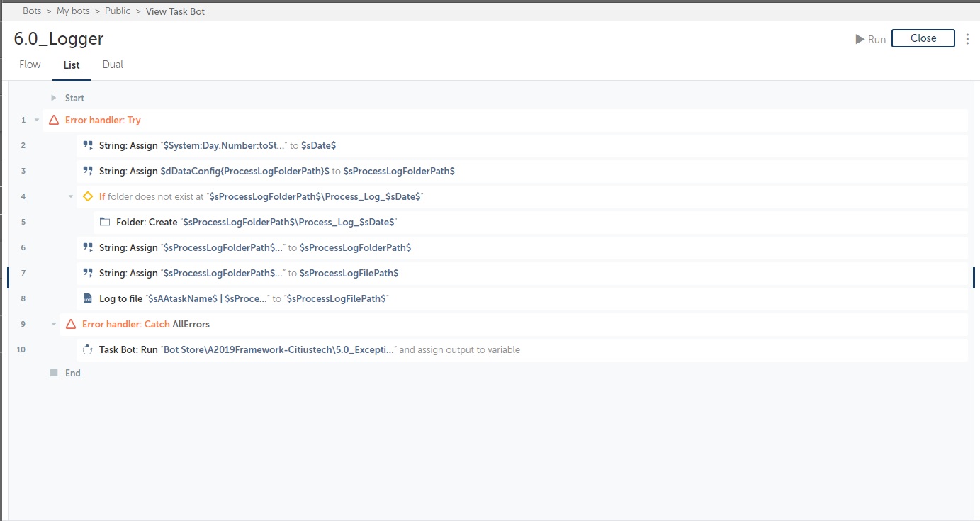Click the diamond If condition icon
This screenshot has height=521, width=980.
(x=88, y=196)
